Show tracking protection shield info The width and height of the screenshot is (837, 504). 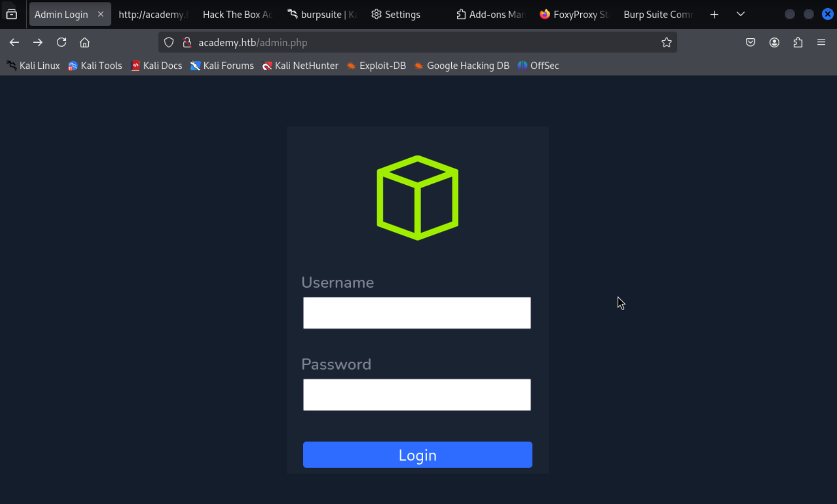click(169, 43)
